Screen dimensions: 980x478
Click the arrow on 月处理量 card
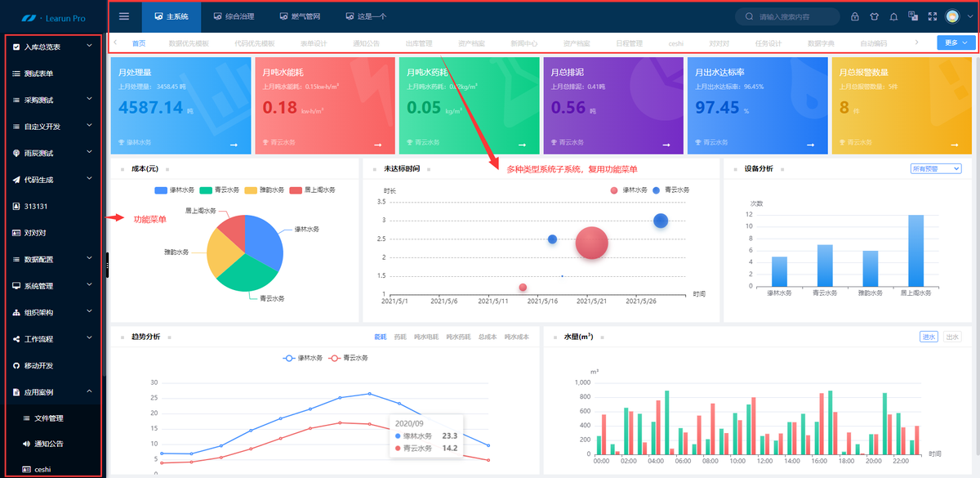tap(234, 145)
